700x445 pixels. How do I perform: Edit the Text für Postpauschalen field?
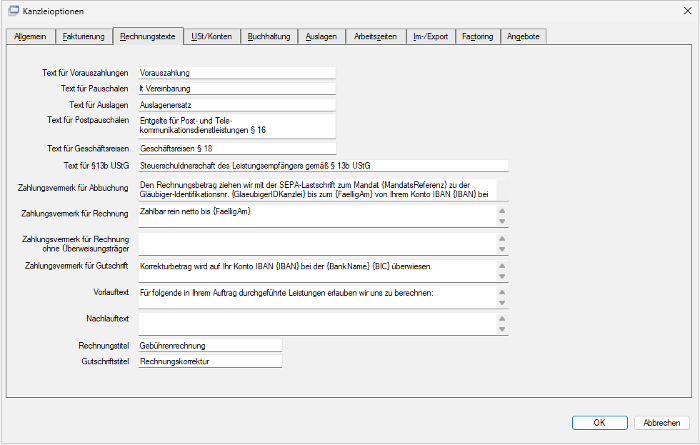(x=237, y=126)
